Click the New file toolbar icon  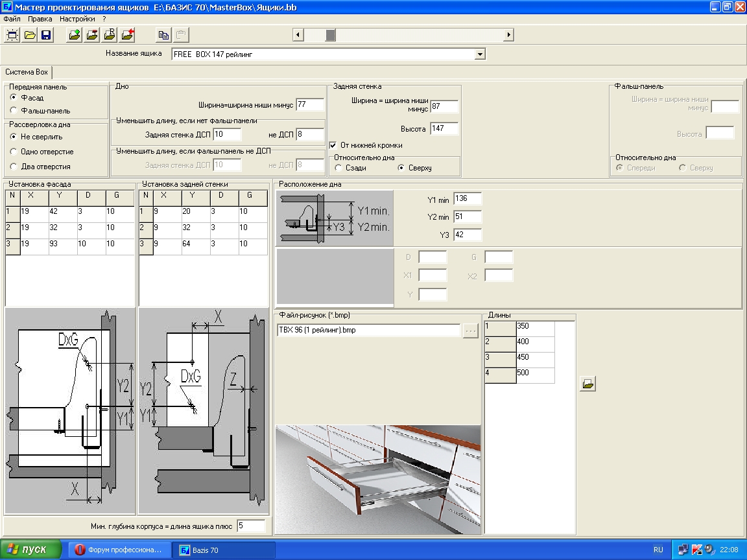[x=12, y=35]
